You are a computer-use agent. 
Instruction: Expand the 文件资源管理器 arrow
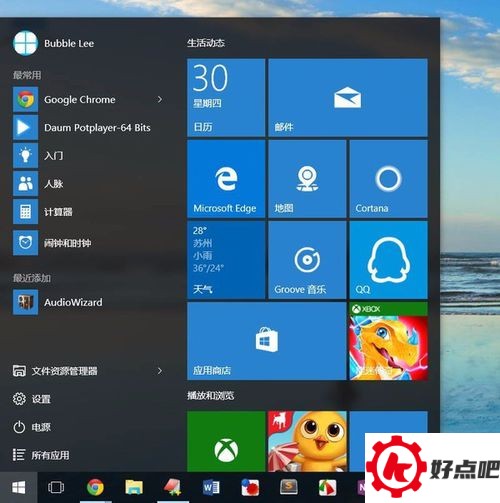(x=160, y=371)
